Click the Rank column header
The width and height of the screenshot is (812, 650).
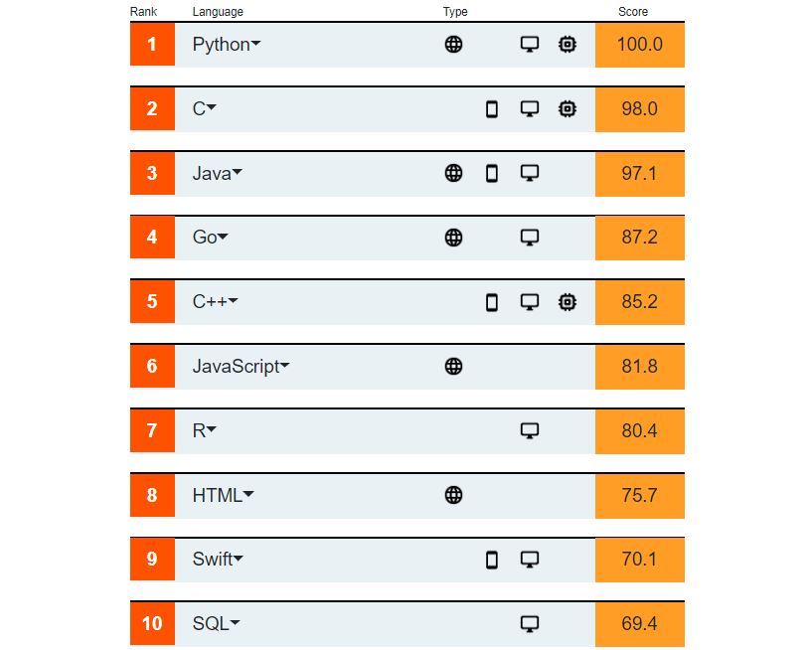pyautogui.click(x=143, y=12)
